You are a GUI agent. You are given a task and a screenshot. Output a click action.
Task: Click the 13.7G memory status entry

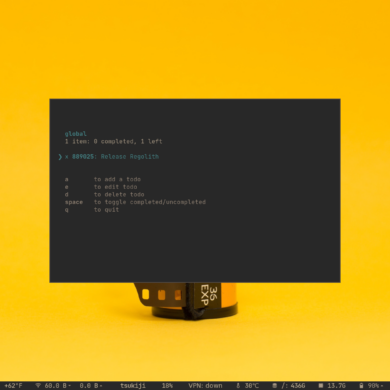(336, 386)
